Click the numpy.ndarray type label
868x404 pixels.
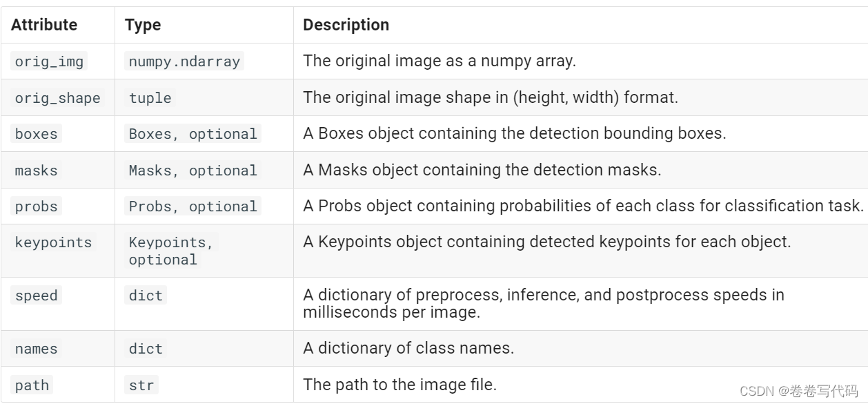(184, 61)
